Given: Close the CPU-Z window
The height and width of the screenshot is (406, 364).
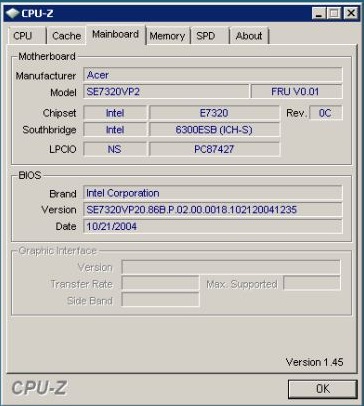Looking at the screenshot, I should point(351,14).
